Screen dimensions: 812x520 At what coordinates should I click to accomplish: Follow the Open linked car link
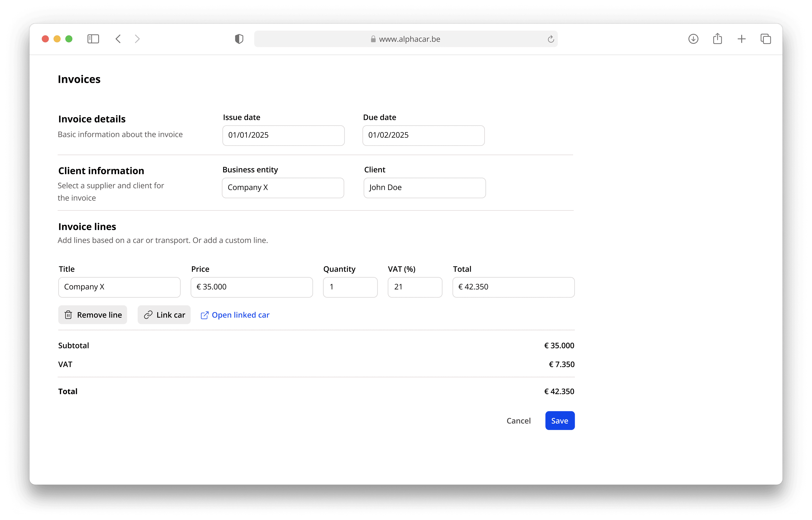(235, 315)
